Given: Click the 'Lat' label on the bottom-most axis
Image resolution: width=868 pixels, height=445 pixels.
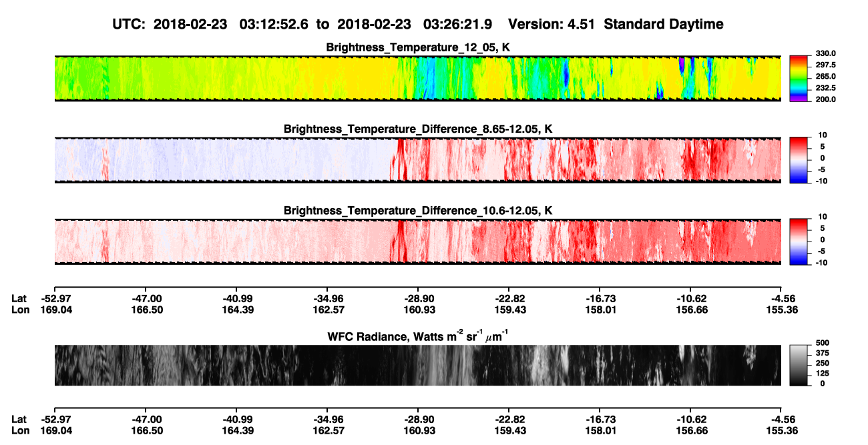Looking at the screenshot, I should (x=19, y=419).
